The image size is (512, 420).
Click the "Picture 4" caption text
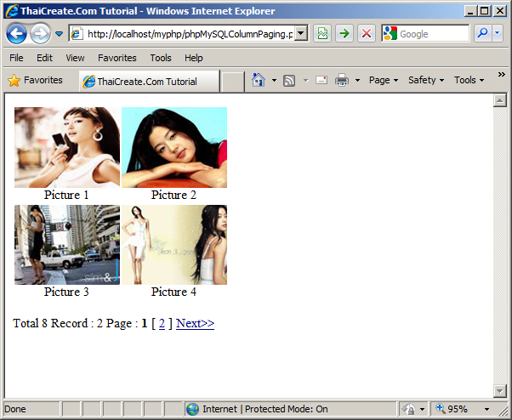174,292
